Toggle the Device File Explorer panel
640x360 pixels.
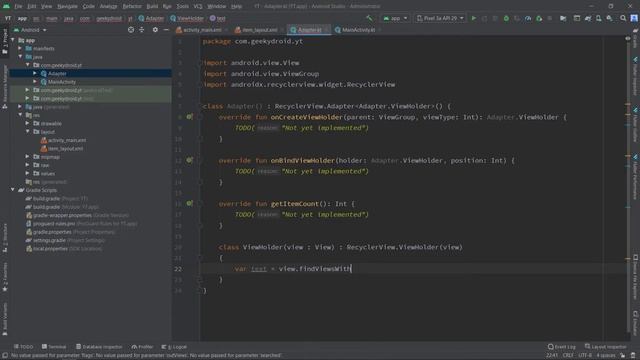tap(635, 278)
